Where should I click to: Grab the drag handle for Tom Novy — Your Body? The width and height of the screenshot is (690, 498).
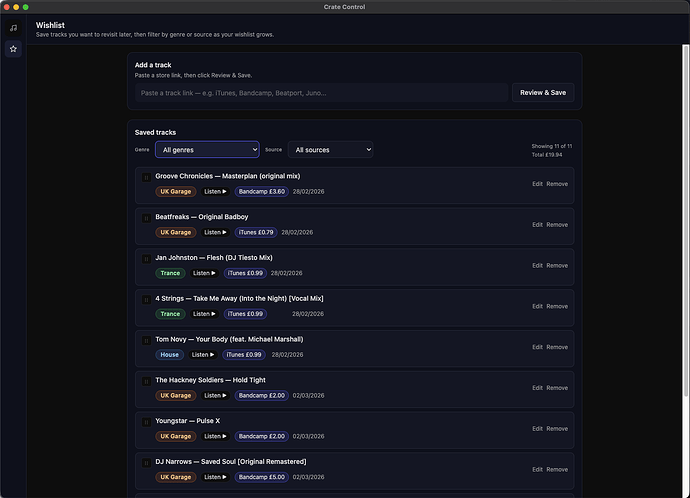(146, 341)
